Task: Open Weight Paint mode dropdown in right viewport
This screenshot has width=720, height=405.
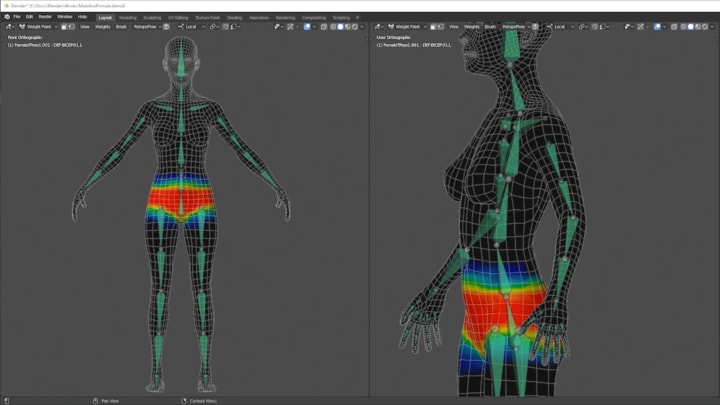Action: pos(407,27)
